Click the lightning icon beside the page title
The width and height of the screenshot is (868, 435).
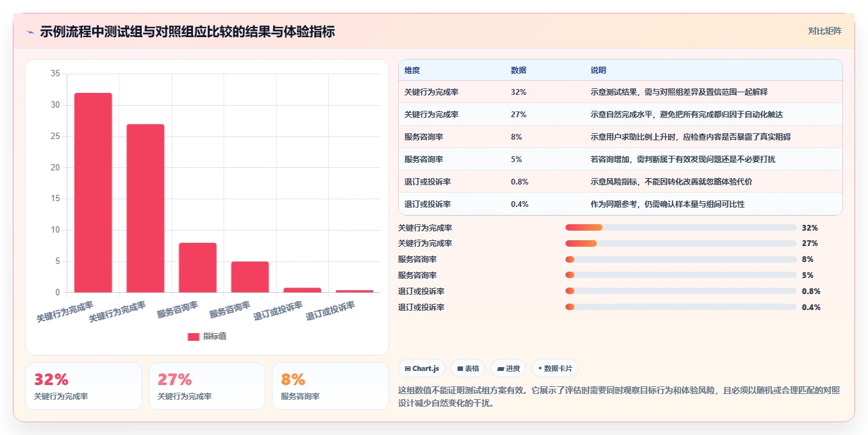[x=31, y=32]
